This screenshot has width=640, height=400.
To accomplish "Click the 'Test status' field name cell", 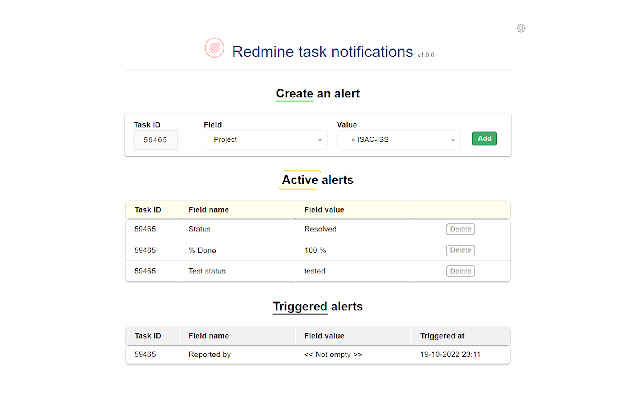I will 207,271.
